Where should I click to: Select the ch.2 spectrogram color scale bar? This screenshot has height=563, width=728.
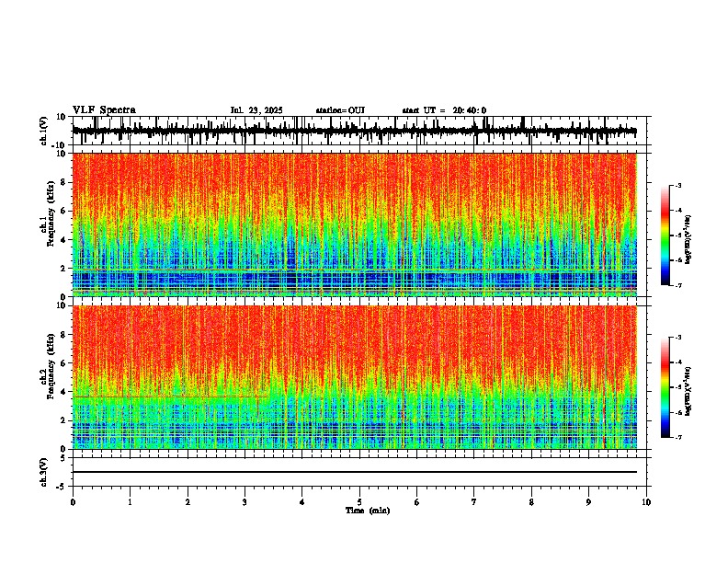coord(665,387)
